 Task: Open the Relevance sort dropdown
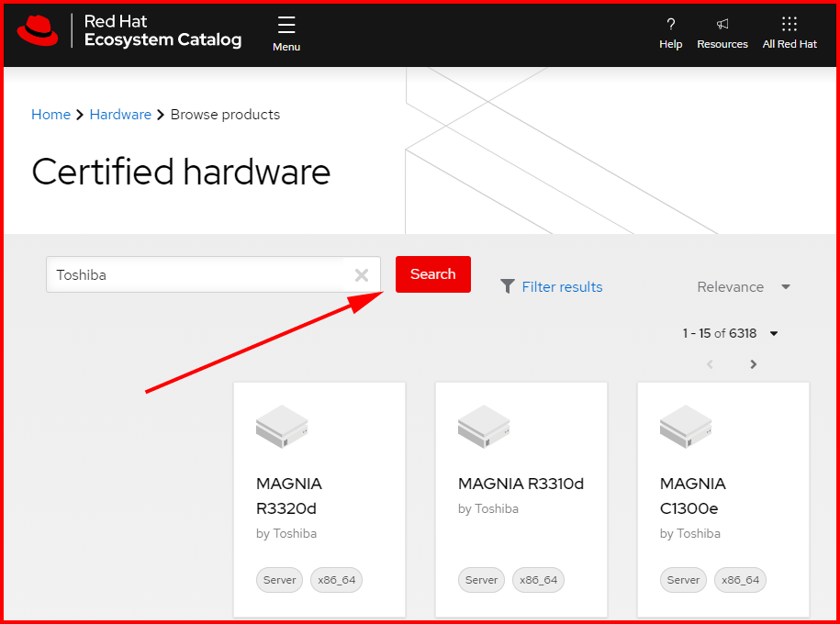[x=744, y=287]
